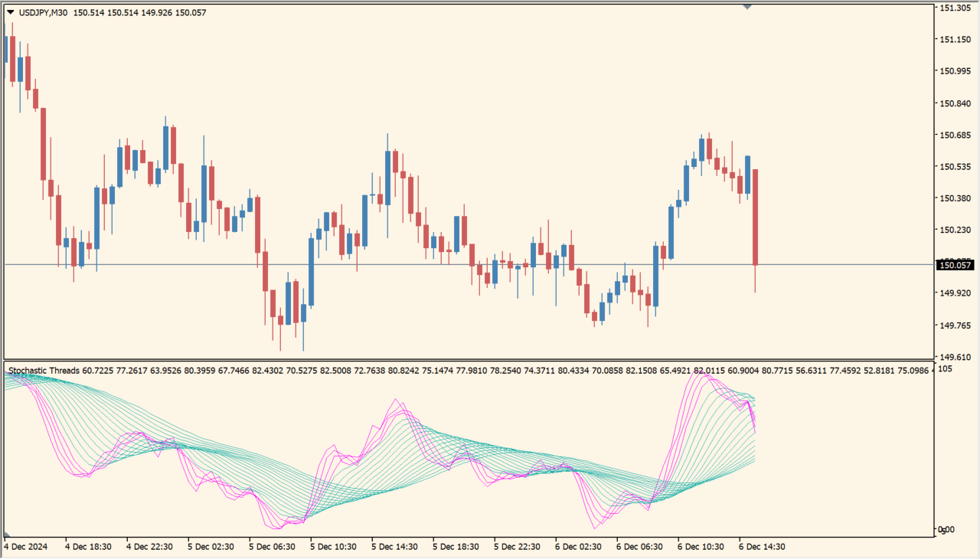Image resolution: width=980 pixels, height=559 pixels.
Task: Click price scale value 150.840
Action: click(x=954, y=103)
